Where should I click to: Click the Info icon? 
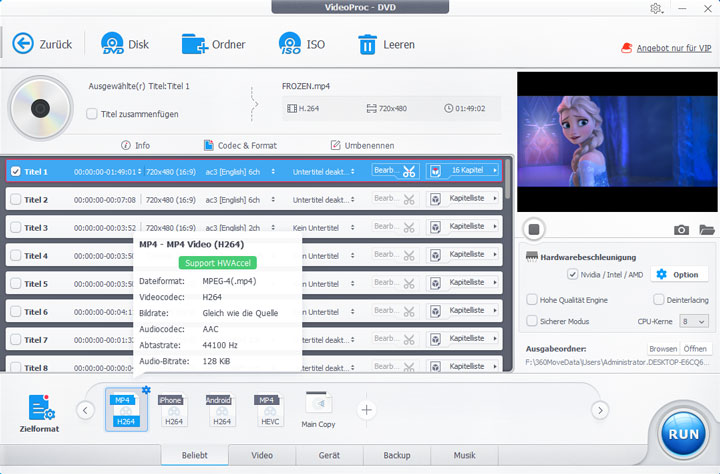click(x=125, y=145)
